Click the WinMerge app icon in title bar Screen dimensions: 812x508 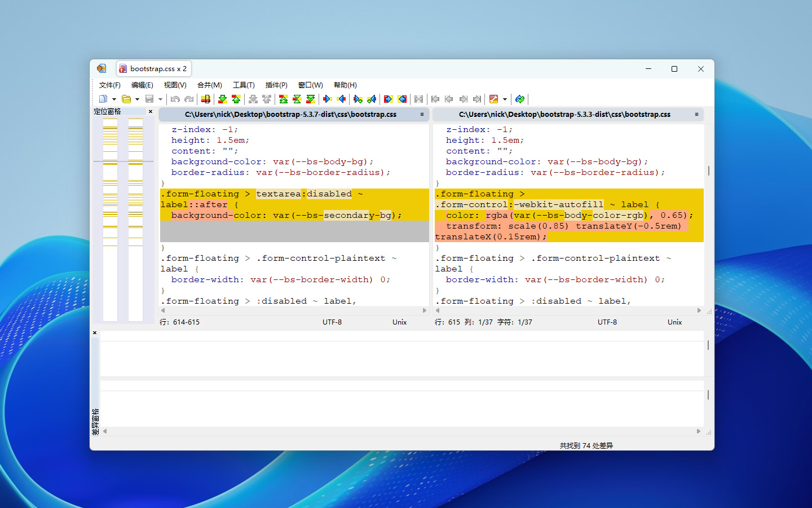point(101,68)
